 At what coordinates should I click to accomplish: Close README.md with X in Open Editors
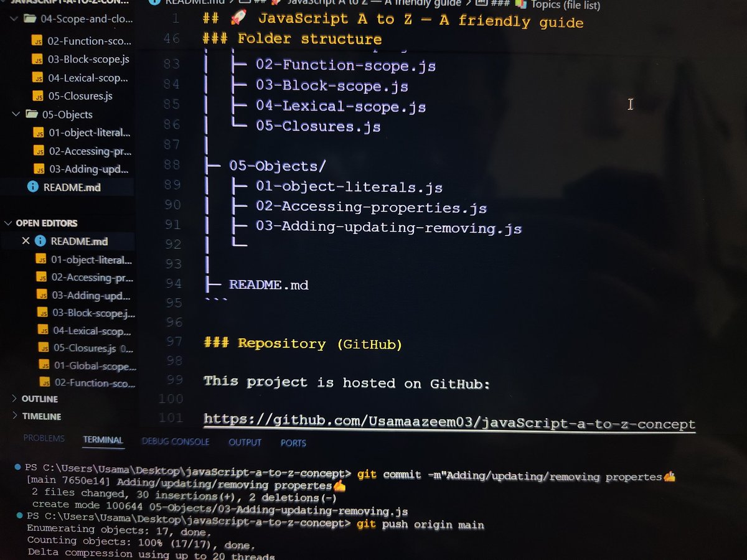pyautogui.click(x=26, y=241)
